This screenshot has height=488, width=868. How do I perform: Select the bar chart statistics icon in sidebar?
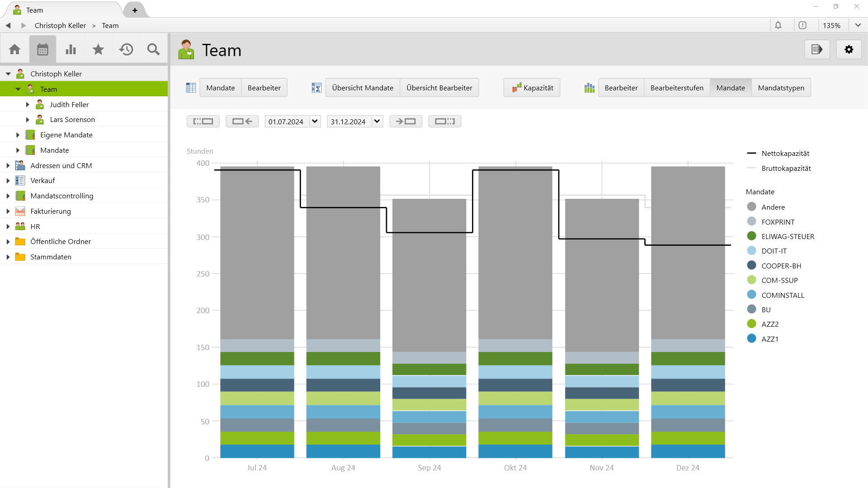pos(71,49)
